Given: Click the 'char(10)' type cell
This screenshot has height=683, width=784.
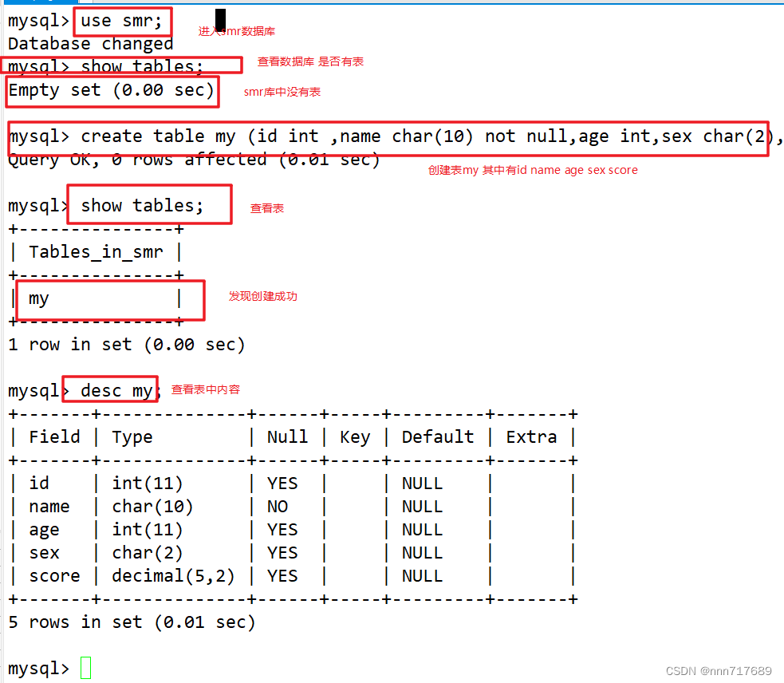Looking at the screenshot, I should point(152,507).
